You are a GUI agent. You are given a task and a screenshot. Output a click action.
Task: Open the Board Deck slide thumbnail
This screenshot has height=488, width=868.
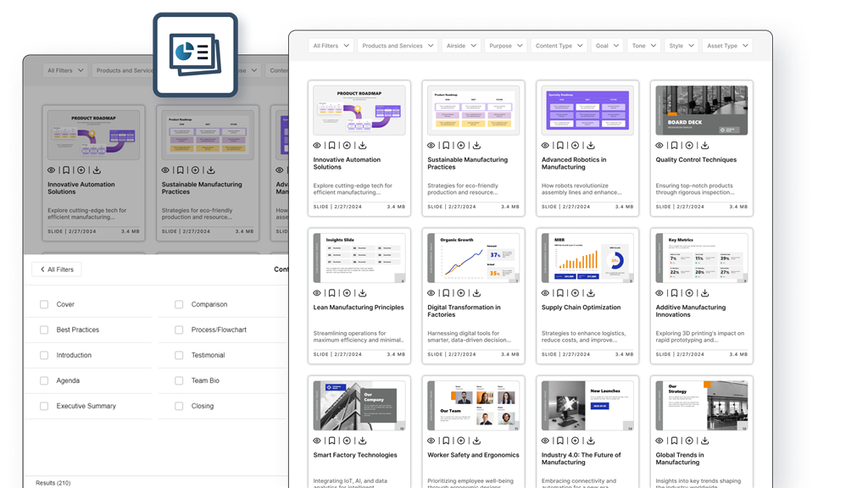pos(699,109)
